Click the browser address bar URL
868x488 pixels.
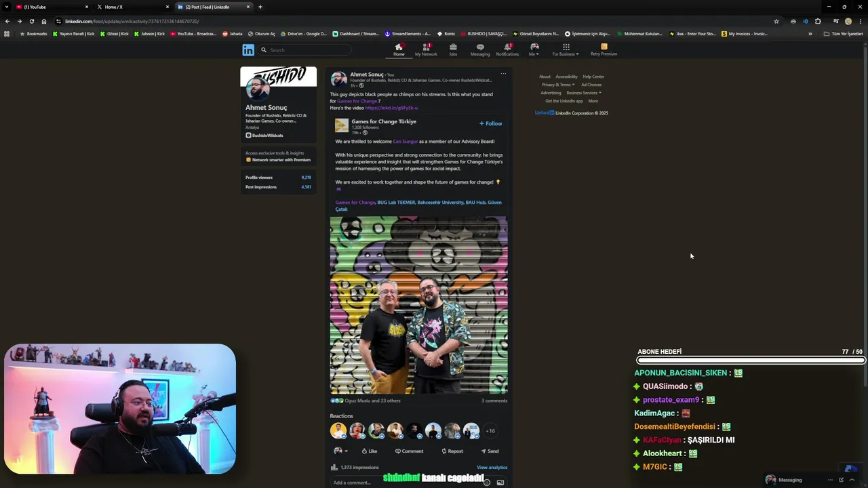[x=132, y=21]
